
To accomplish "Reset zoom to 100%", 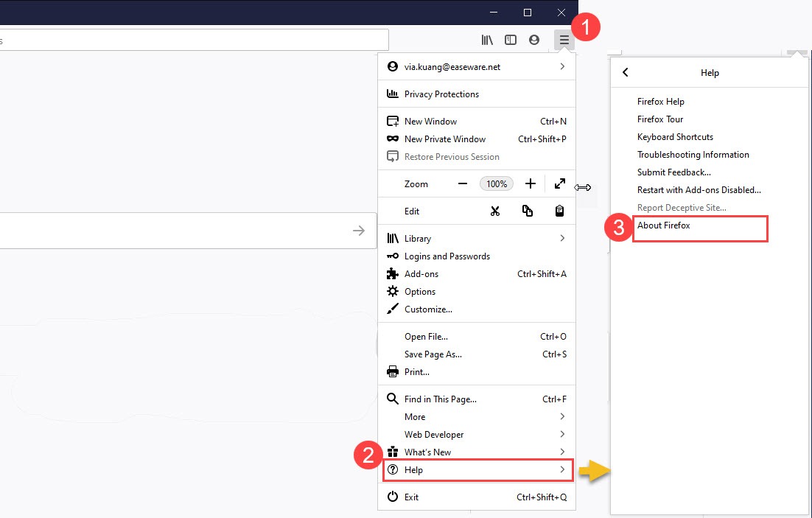I will (x=496, y=183).
